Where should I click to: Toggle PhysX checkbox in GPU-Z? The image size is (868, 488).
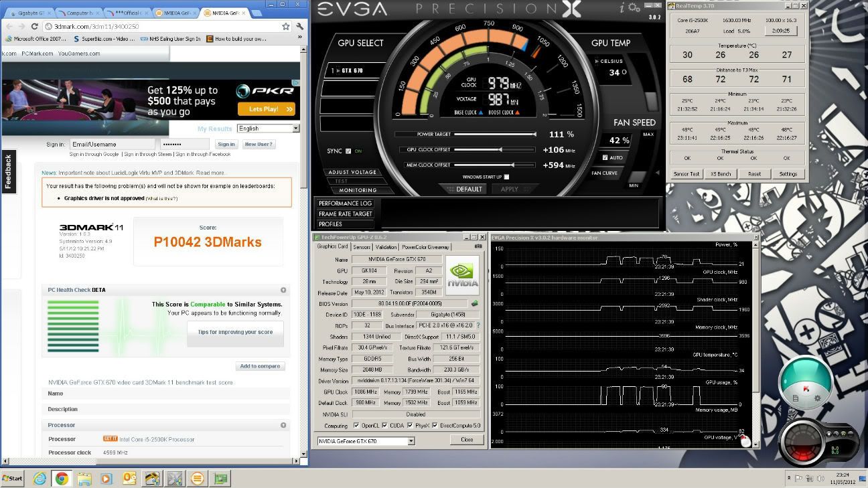(409, 426)
